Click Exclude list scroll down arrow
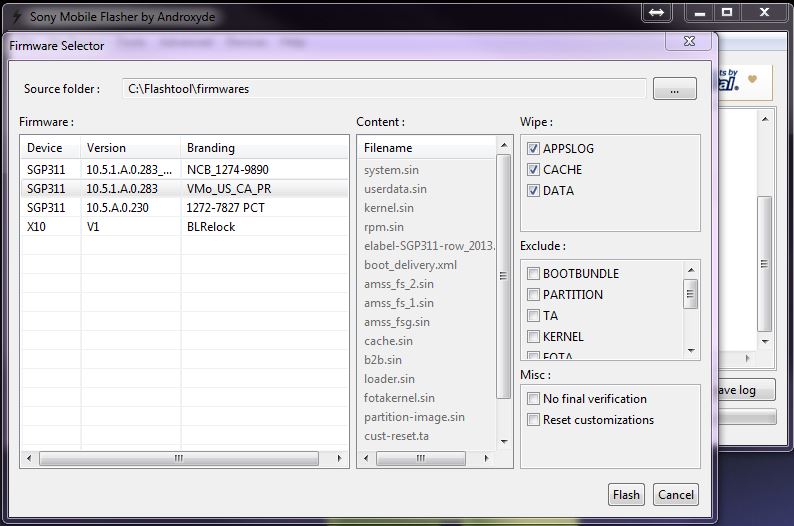 click(x=691, y=351)
